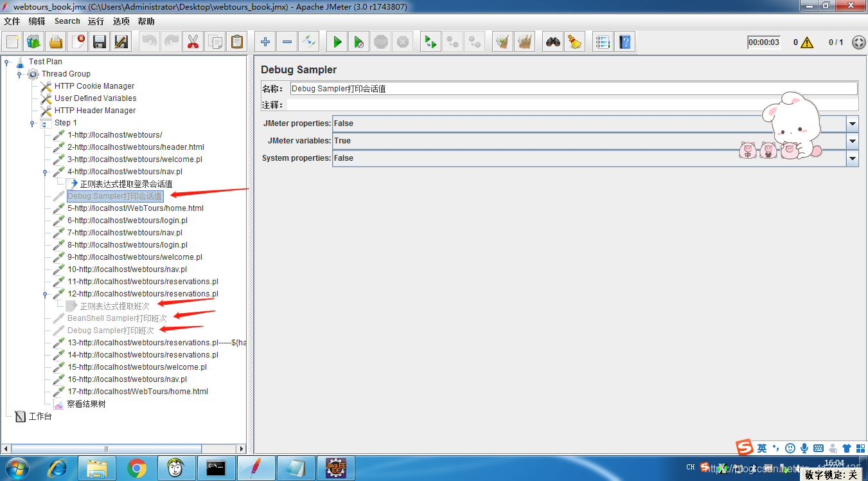Select 正则表达式提取班次 disabled extractor
The image size is (868, 481).
point(114,306)
